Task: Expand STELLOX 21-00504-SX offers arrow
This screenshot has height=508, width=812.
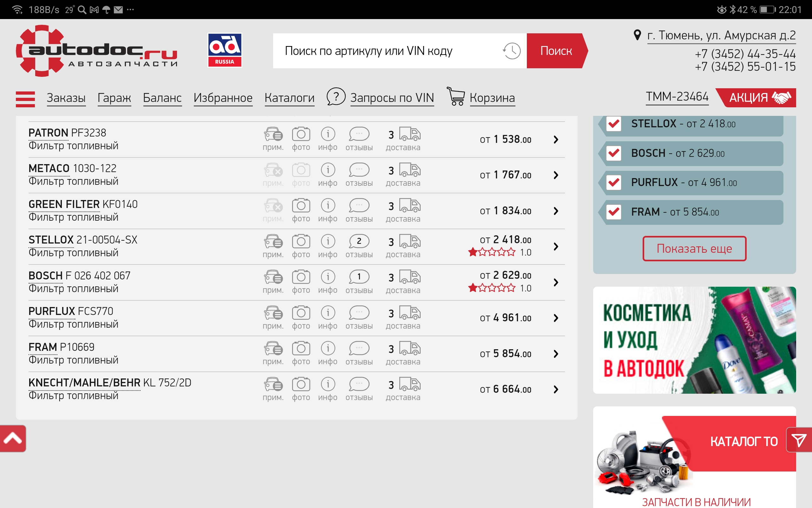Action: 556,247
